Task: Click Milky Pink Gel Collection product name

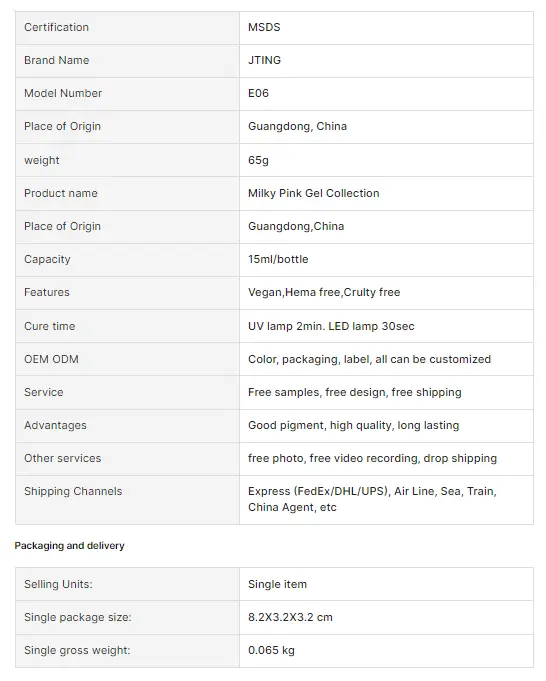Action: coord(314,193)
